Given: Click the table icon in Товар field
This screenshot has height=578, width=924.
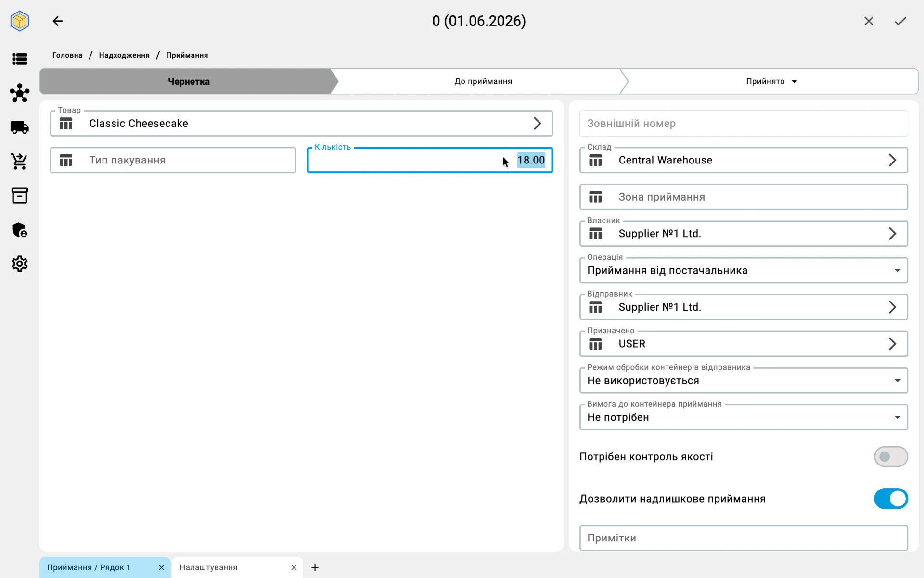Looking at the screenshot, I should (x=66, y=124).
